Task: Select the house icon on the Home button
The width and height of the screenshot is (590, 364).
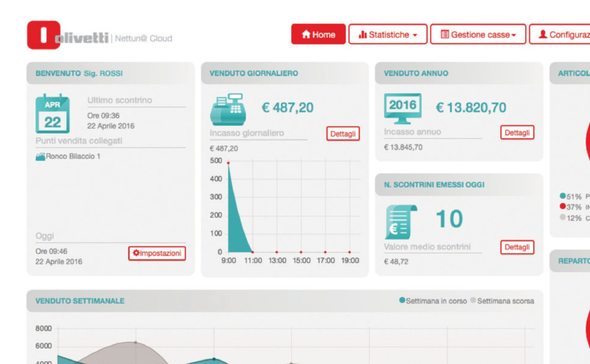Action: [x=307, y=34]
